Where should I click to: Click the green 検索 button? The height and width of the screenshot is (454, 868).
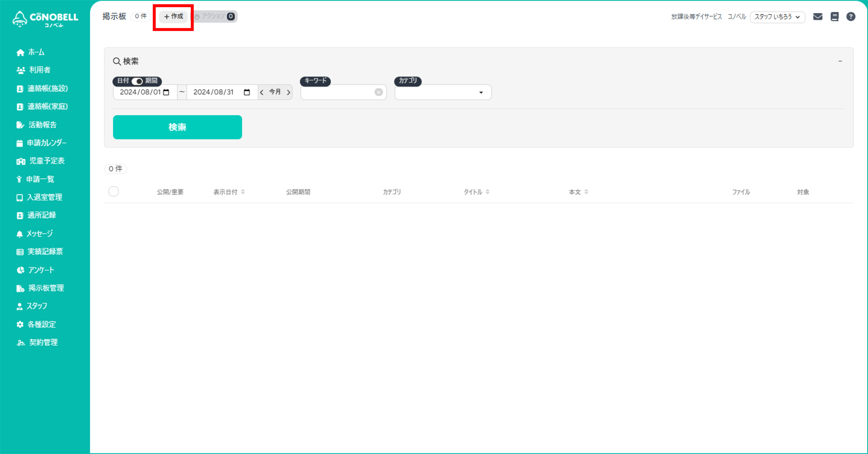177,127
